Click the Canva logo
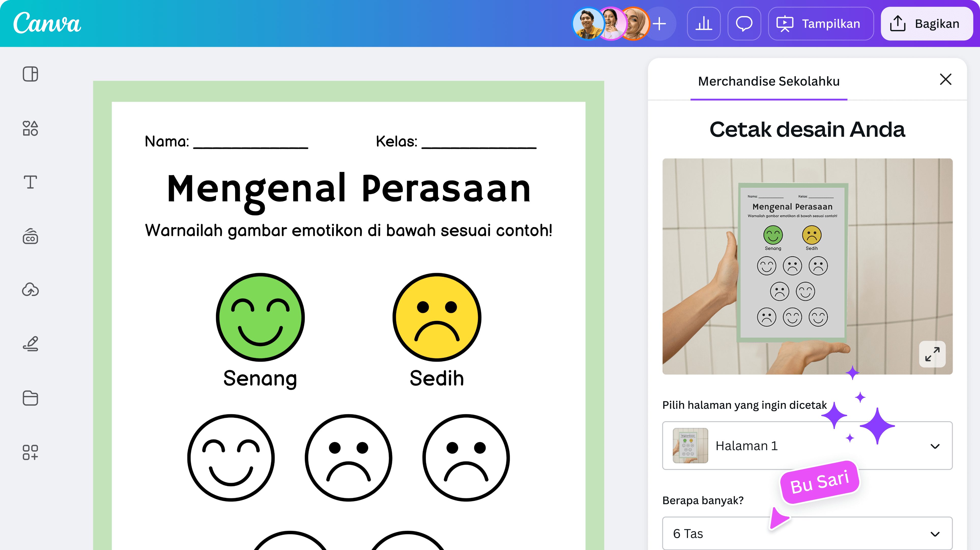The width and height of the screenshot is (980, 550). coord(47,24)
